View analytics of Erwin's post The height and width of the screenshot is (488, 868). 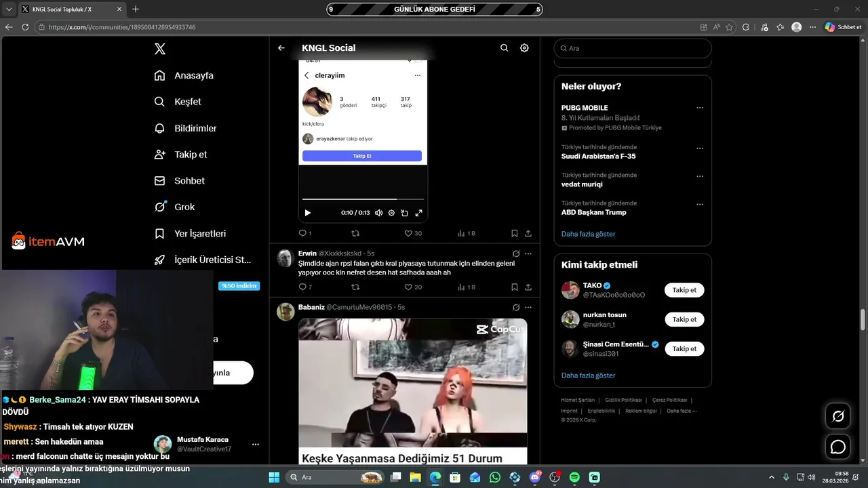click(467, 287)
